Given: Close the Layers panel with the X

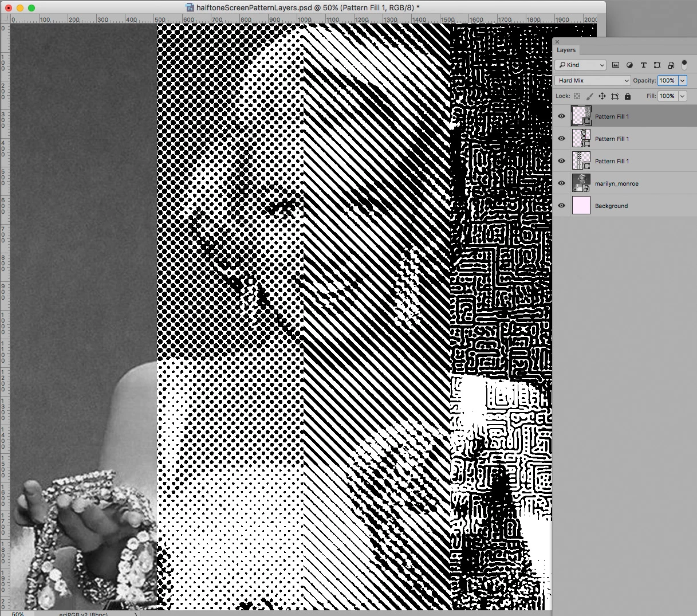Looking at the screenshot, I should click(x=557, y=42).
